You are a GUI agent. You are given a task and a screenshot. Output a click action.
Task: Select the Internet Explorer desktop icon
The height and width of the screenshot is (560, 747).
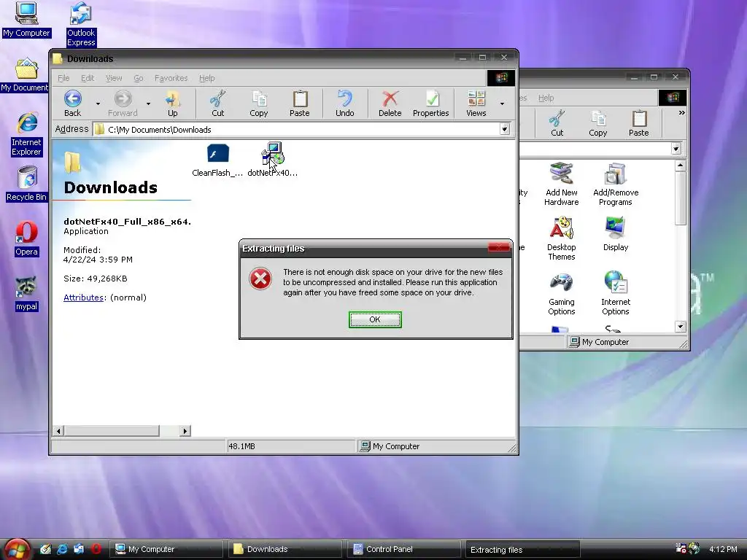[x=26, y=134]
